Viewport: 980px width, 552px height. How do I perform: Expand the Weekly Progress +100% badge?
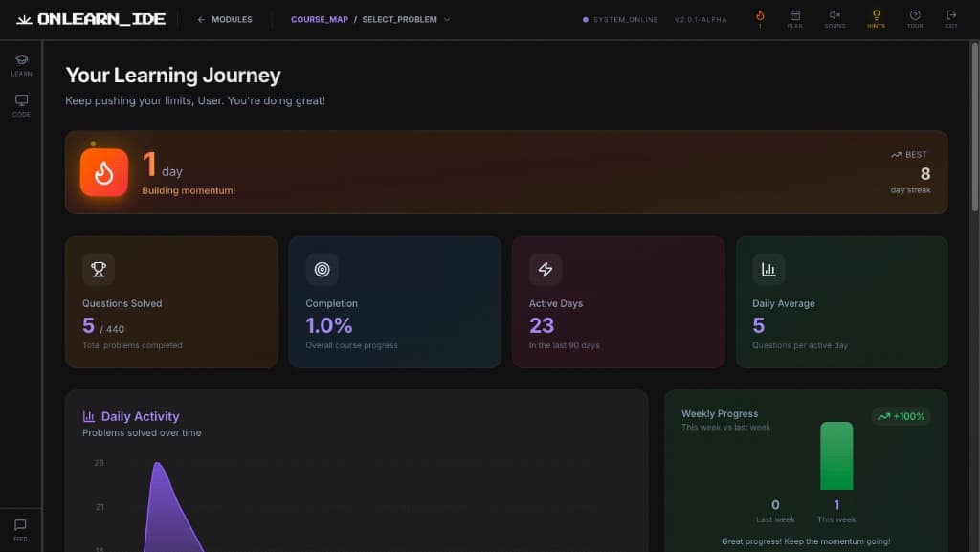pyautogui.click(x=901, y=416)
